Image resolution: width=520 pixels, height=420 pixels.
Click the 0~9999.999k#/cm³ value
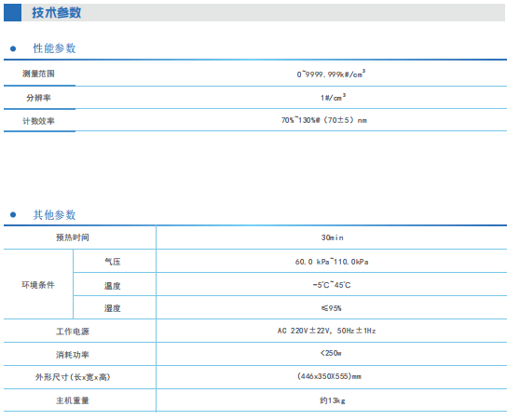331,74
